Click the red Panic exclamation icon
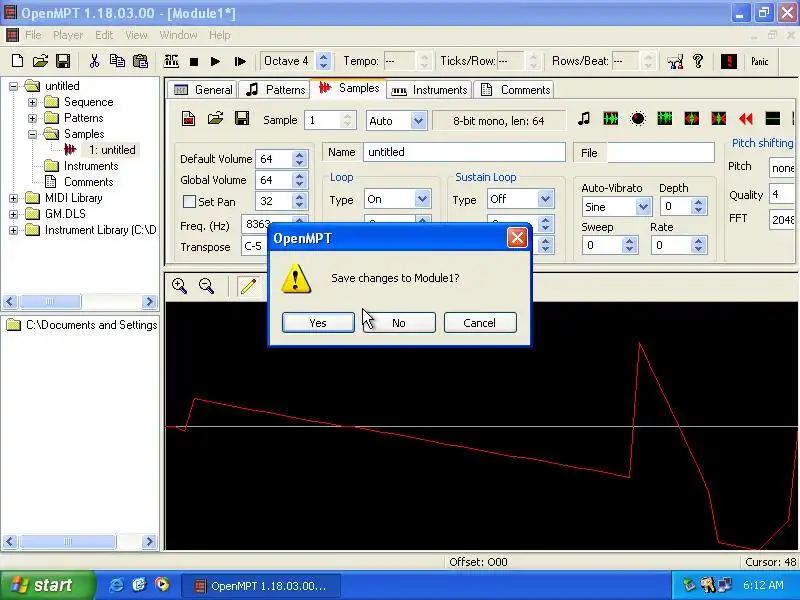The height and width of the screenshot is (600, 800). (x=729, y=62)
